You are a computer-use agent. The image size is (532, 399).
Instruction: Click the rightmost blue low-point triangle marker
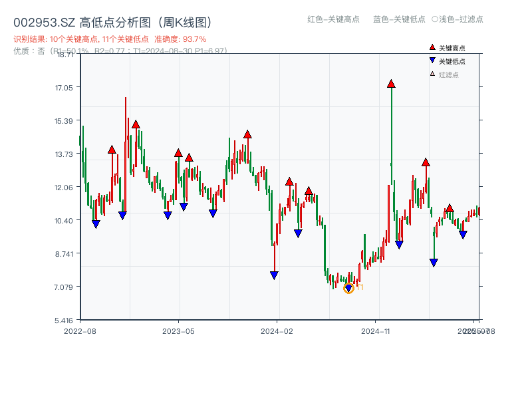(463, 233)
